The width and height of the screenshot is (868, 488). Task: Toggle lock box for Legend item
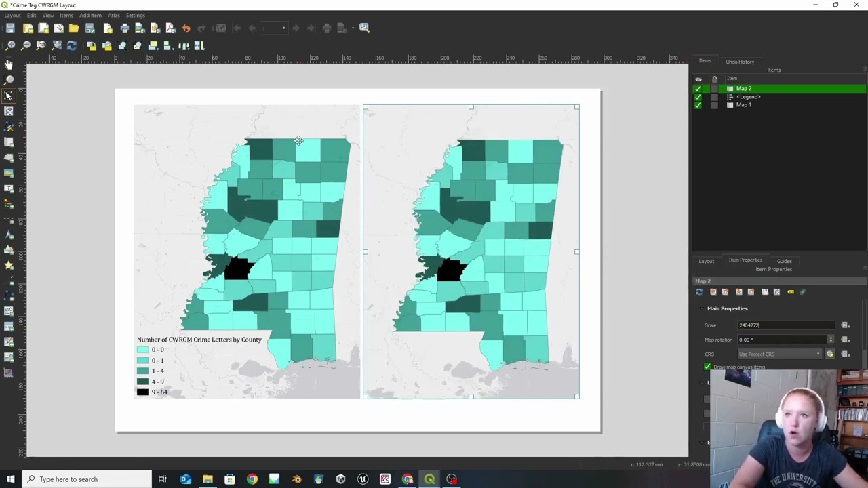[714, 97]
